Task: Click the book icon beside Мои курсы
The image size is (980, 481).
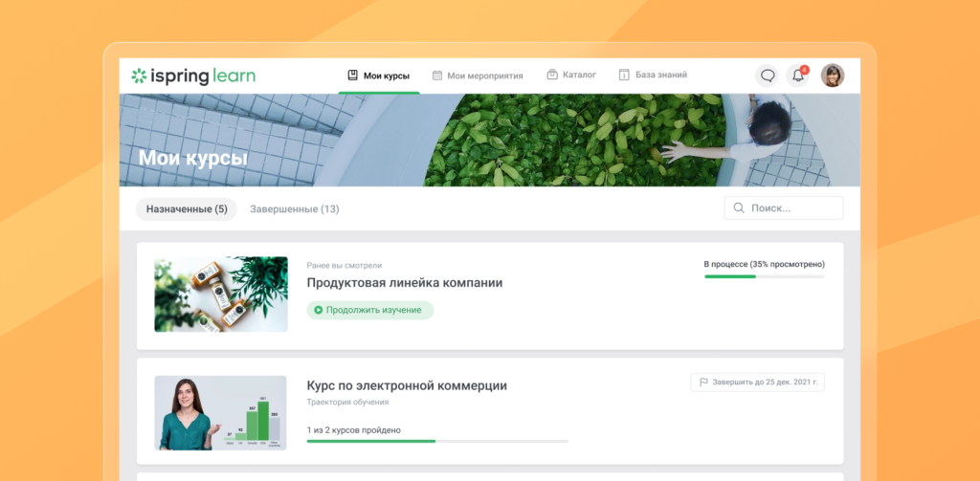Action: tap(352, 75)
